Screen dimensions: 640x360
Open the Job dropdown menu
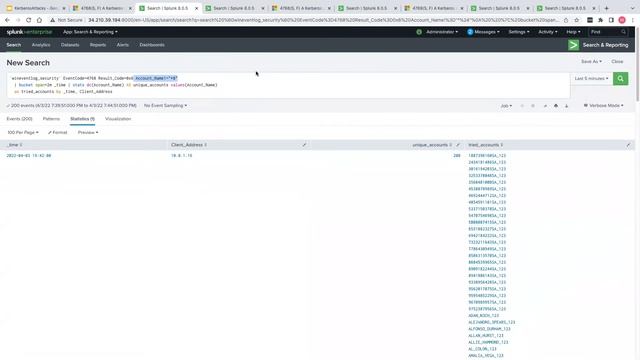tap(506, 106)
